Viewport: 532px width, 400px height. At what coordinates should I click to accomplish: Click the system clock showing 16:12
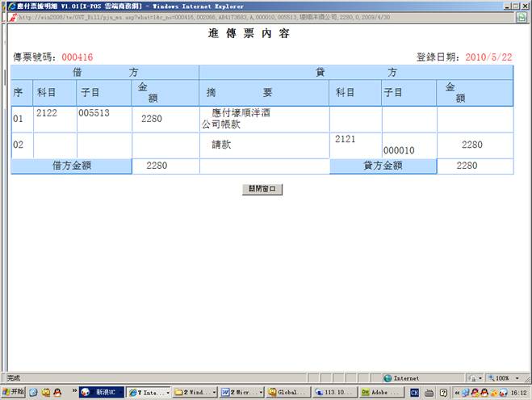(518, 392)
